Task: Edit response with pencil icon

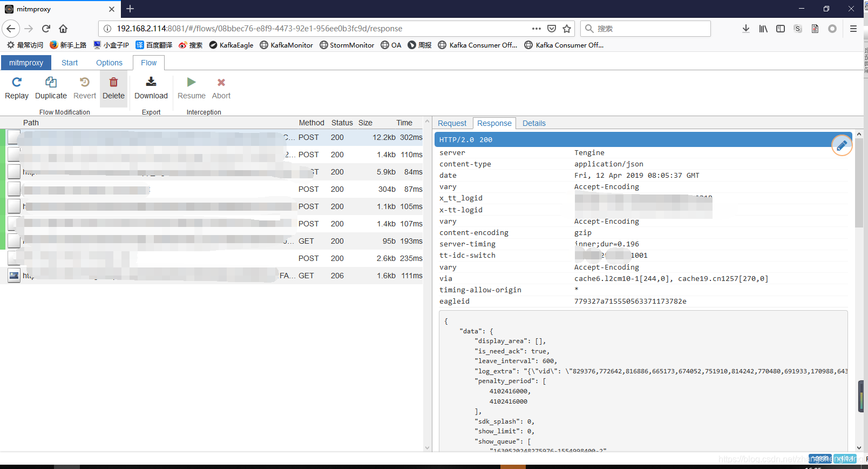Action: [x=842, y=145]
